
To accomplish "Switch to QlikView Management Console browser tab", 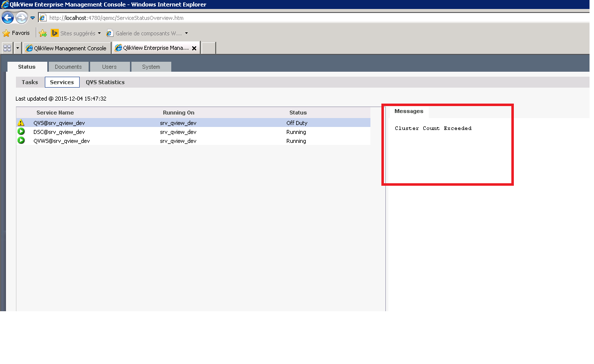I will pos(67,48).
